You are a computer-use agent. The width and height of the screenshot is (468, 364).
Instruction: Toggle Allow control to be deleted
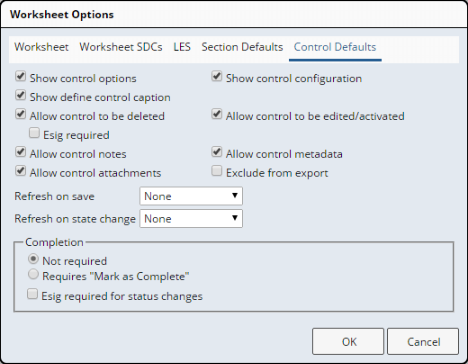(20, 114)
